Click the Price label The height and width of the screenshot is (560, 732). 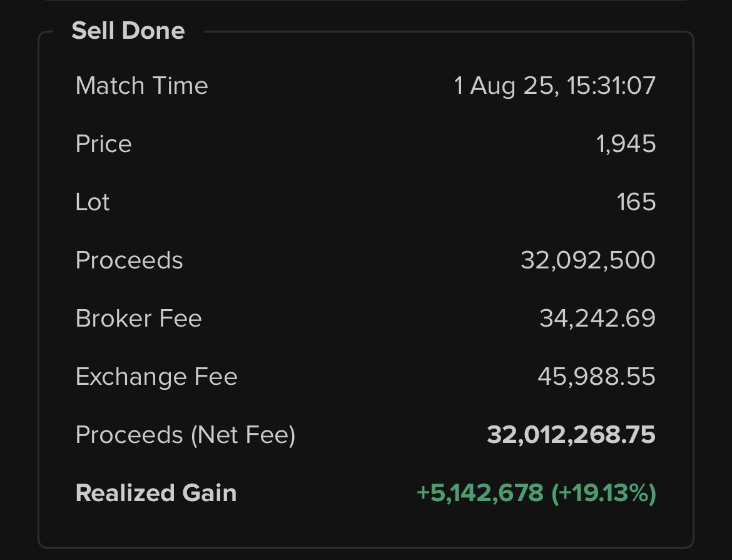(x=104, y=144)
